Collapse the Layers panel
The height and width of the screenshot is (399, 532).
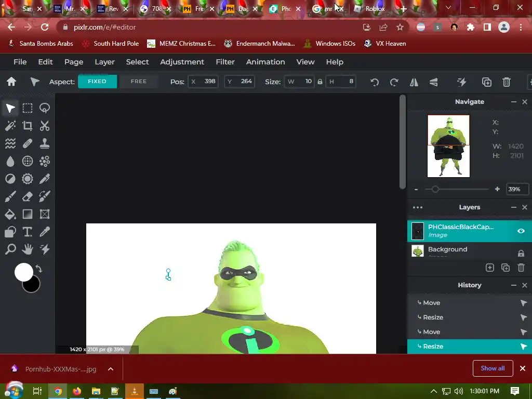(514, 207)
